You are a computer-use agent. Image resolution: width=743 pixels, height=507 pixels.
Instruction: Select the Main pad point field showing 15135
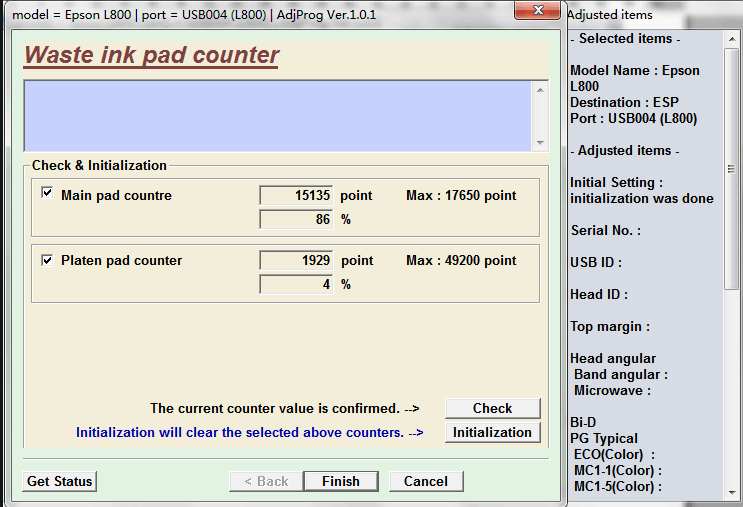pyautogui.click(x=296, y=195)
